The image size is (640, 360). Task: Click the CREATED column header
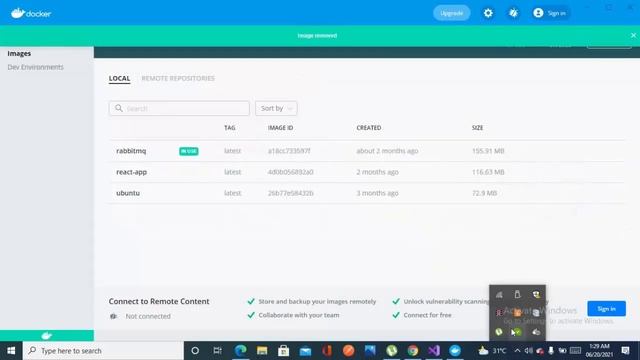(369, 128)
